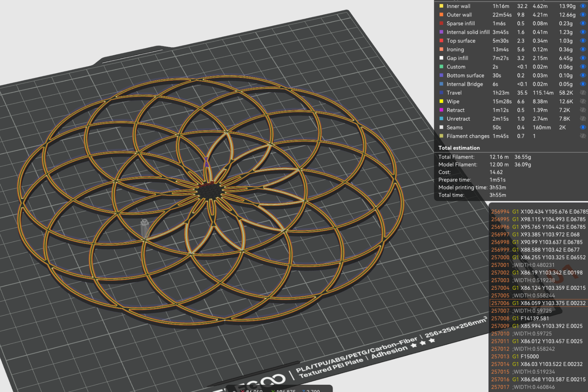The image size is (588, 392).
Task: Toggle visibility of Outer wall
Action: point(583,15)
